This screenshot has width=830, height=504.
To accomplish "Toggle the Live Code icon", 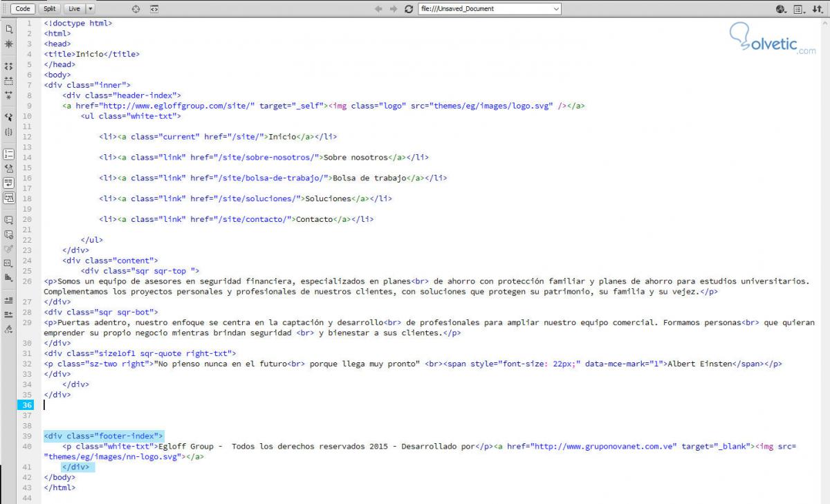I will (x=154, y=9).
